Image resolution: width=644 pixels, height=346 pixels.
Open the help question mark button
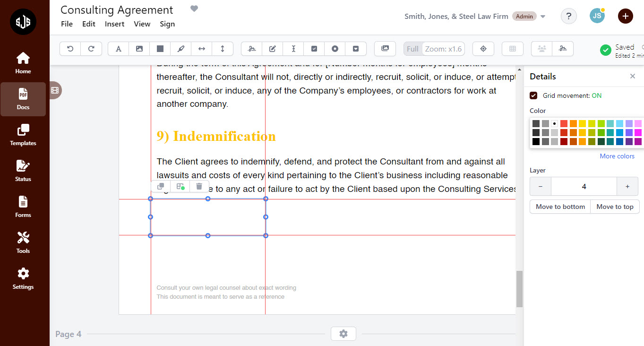[x=569, y=16]
